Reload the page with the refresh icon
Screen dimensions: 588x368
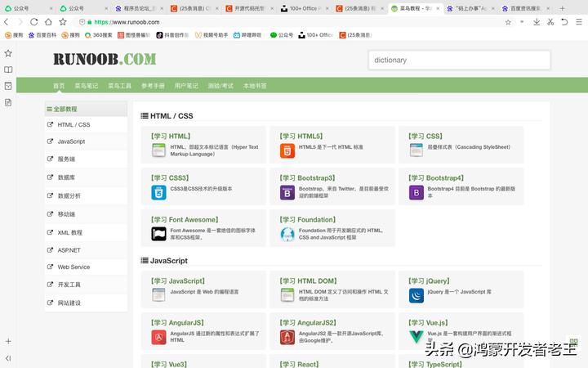pyautogui.click(x=34, y=22)
